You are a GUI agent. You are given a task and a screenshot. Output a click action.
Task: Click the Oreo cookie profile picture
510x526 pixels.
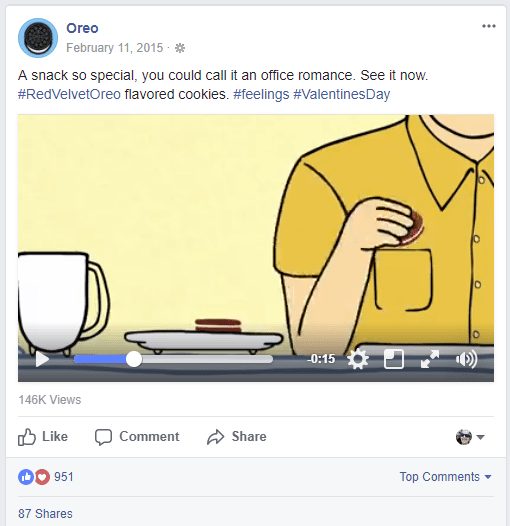click(x=38, y=38)
